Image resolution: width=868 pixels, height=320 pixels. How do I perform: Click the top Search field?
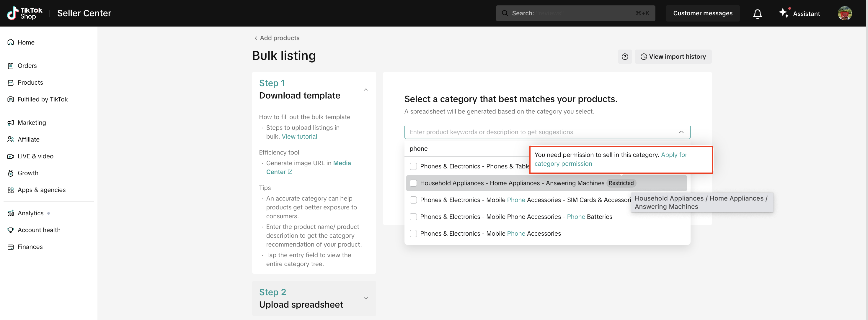click(x=575, y=13)
